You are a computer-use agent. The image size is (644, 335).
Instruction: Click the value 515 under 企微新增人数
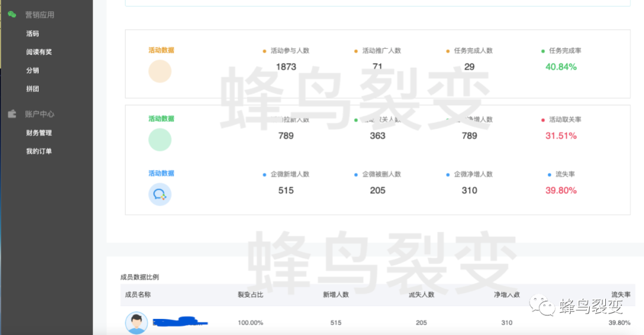[286, 190]
